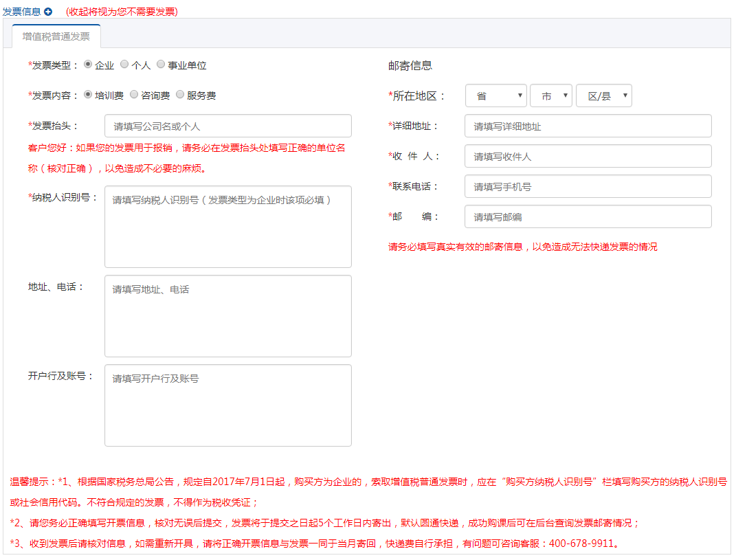The width and height of the screenshot is (736, 560).
Task: Click the *发票内容 label
Action: tap(53, 96)
